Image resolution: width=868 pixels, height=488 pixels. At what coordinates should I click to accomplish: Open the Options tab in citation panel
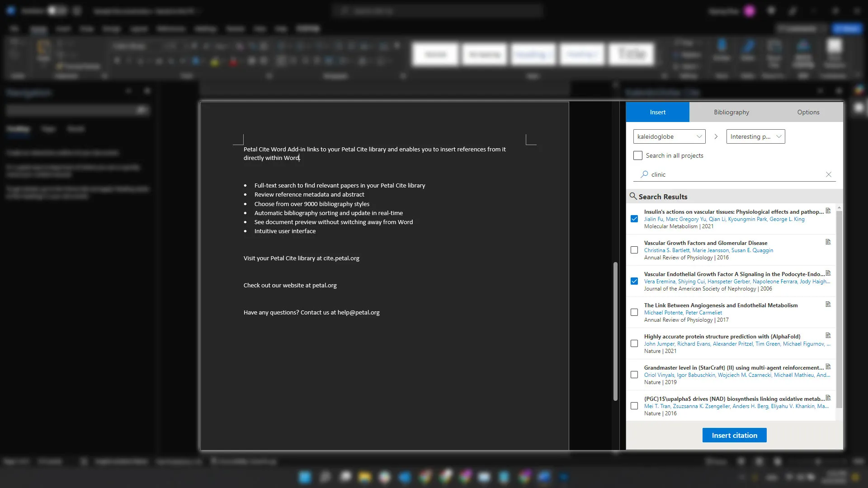click(x=808, y=112)
